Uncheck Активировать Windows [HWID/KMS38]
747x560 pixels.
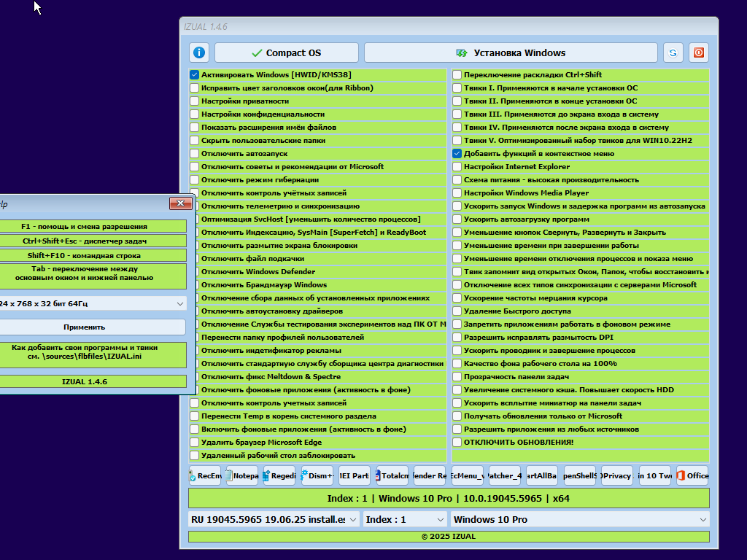(x=194, y=75)
